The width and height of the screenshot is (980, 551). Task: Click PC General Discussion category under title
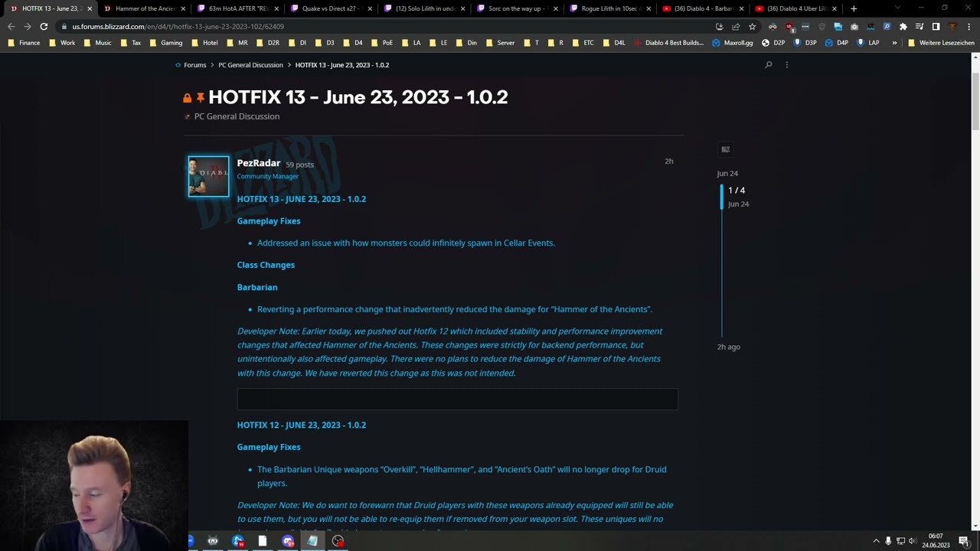click(237, 116)
